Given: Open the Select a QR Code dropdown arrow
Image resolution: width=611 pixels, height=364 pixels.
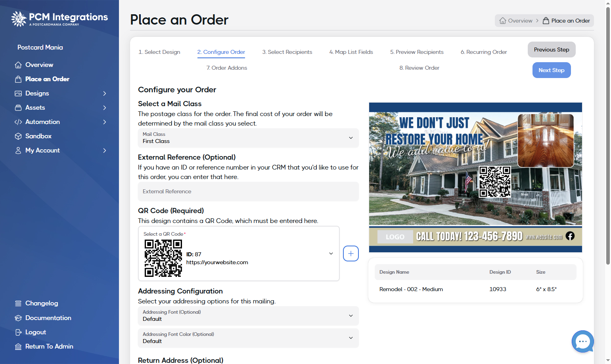Looking at the screenshot, I should tap(331, 253).
